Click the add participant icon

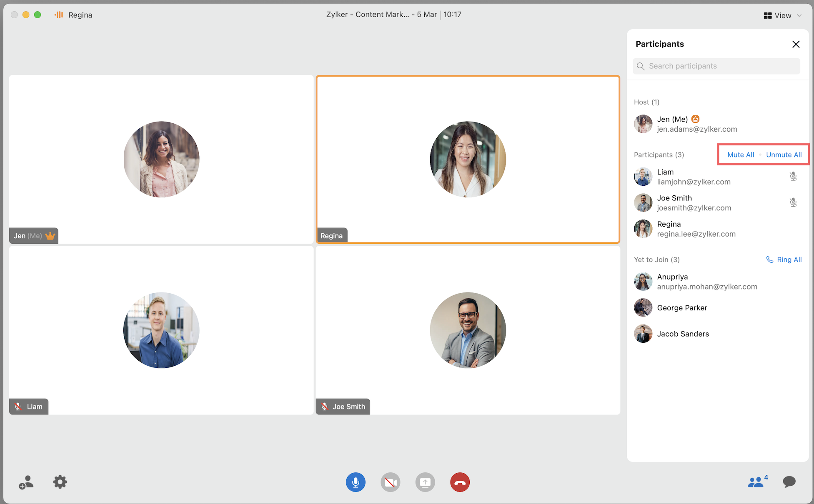[x=26, y=482]
